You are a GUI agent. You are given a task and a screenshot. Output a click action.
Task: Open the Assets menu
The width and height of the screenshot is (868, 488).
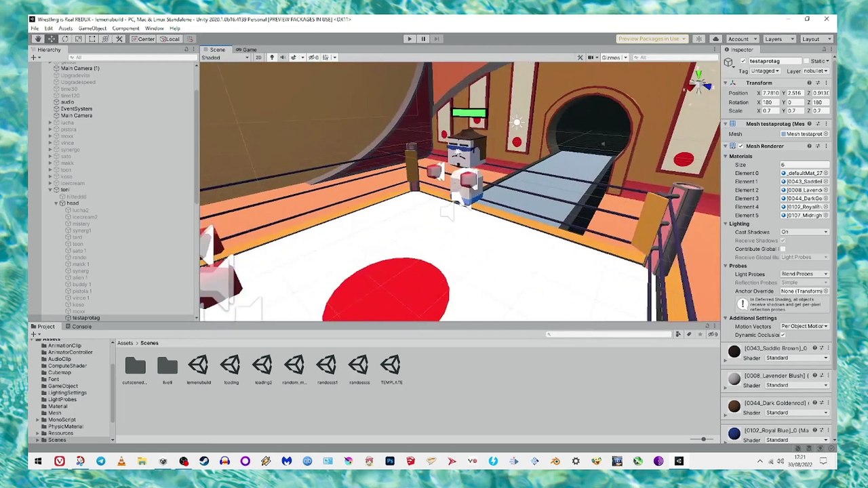65,28
